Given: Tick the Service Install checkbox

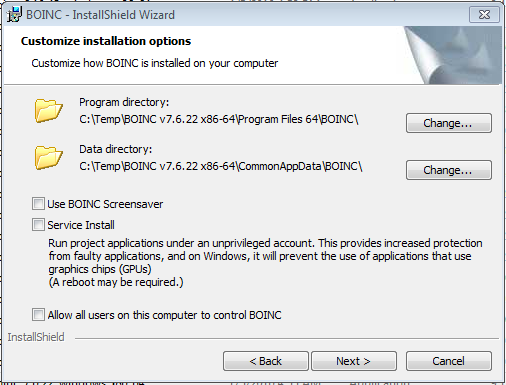Looking at the screenshot, I should 38,225.
